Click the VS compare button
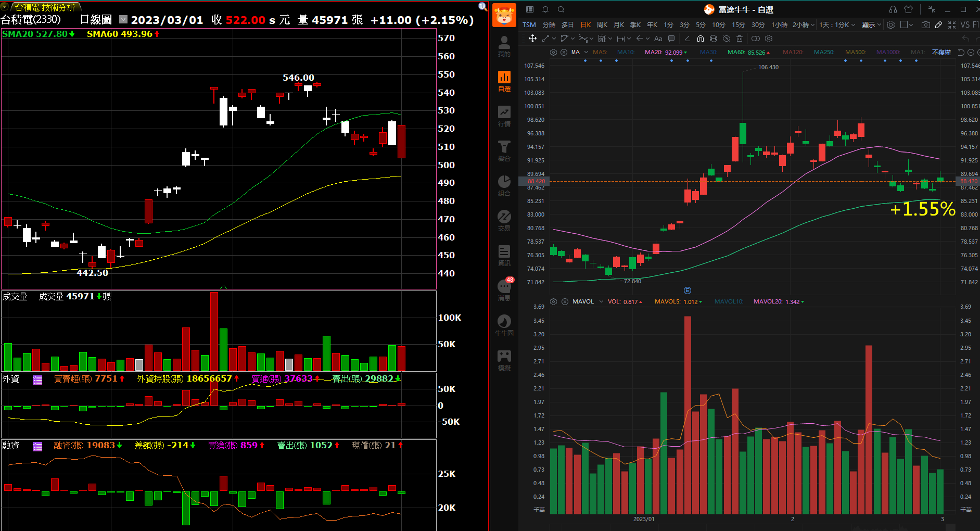980x531 pixels. (965, 24)
